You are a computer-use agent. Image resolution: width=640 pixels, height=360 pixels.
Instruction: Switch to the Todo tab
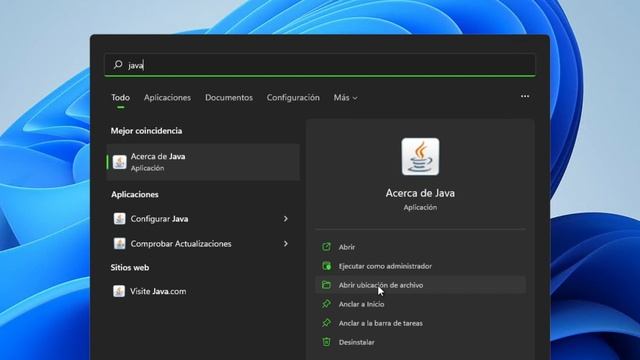point(120,98)
